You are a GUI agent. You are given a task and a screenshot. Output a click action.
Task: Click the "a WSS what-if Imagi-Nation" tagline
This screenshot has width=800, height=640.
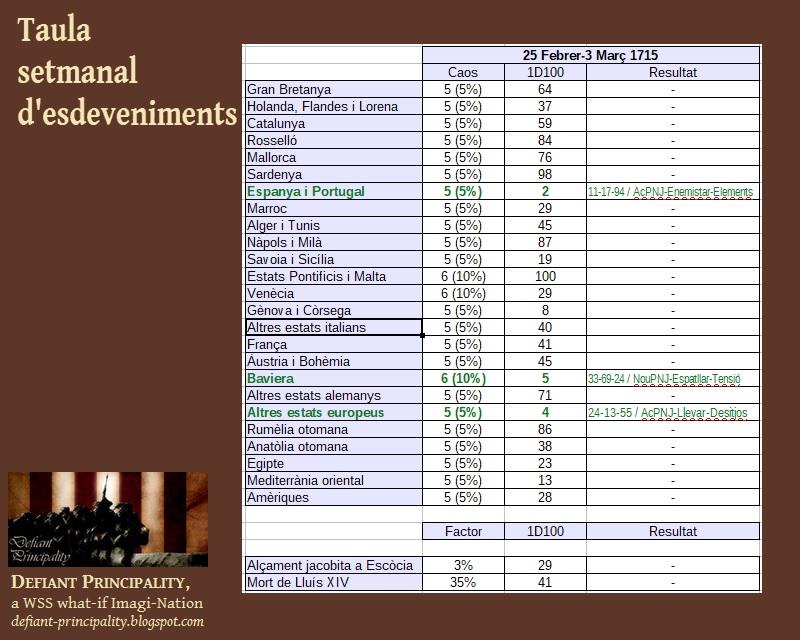(107, 603)
